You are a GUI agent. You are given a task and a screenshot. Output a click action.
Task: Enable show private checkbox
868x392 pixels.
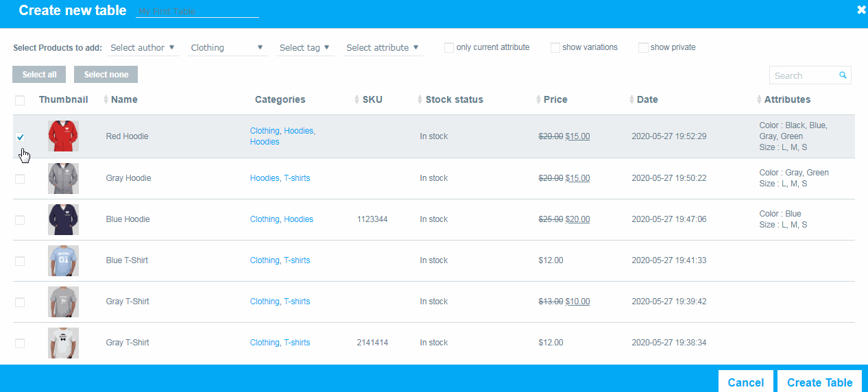coord(643,48)
